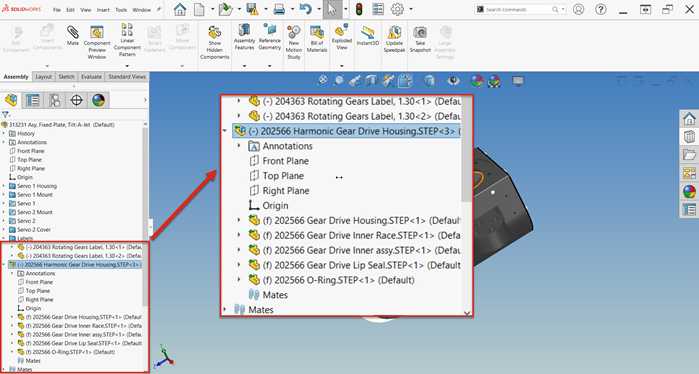Switch to the Sketch tab
699x374 pixels.
(x=66, y=77)
